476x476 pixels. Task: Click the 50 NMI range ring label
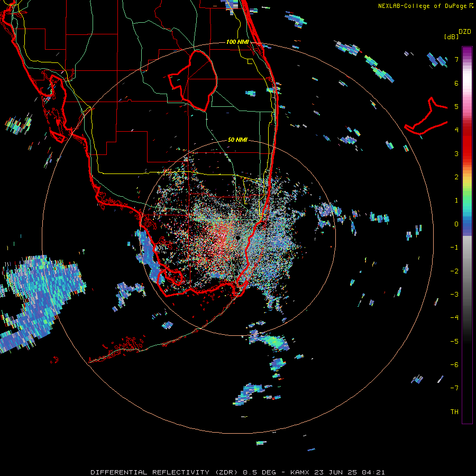[237, 140]
